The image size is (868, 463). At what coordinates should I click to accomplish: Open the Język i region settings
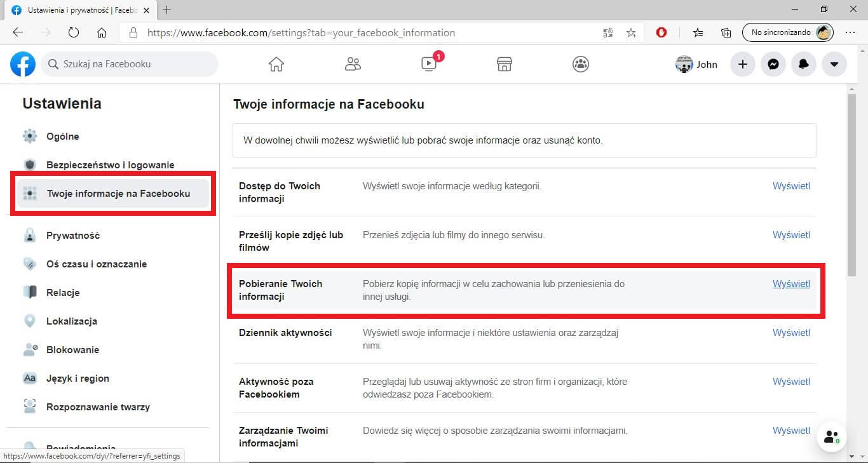click(x=78, y=379)
